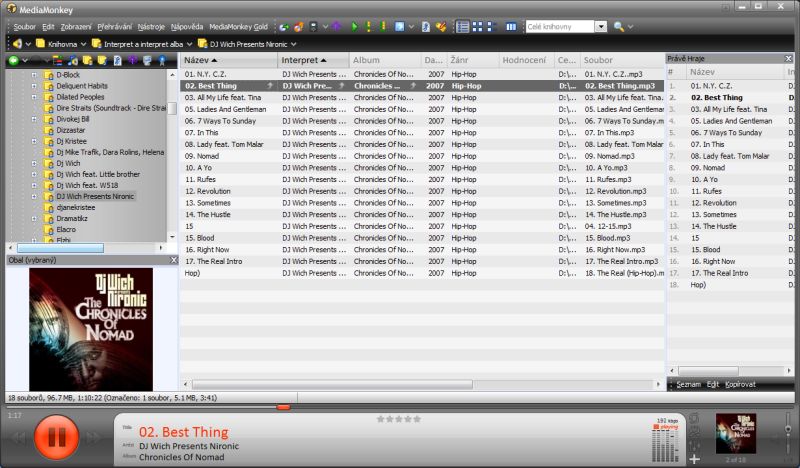Viewport: 800px width, 468px height.
Task: Click the plus icon in the player
Action: click(x=694, y=459)
